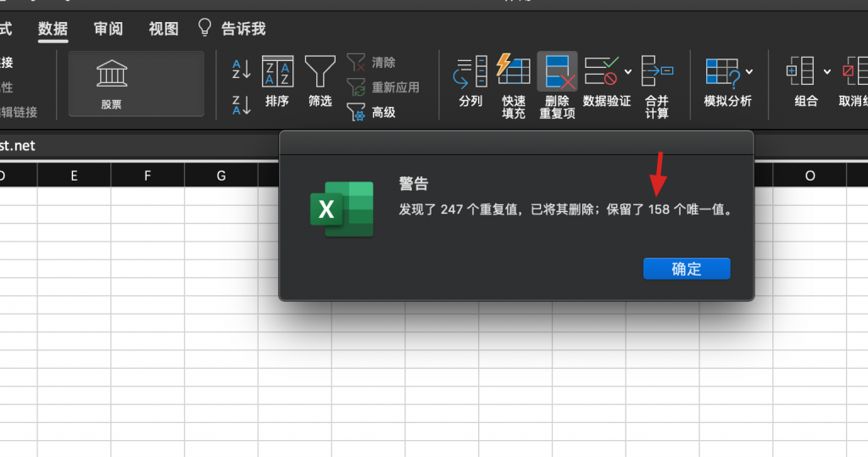868x457 pixels.
Task: Click the Stocks (股票) data type icon
Action: [112, 75]
